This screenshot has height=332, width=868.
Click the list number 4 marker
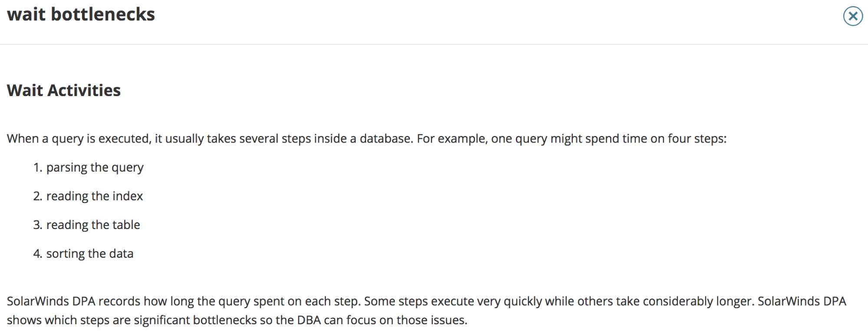tap(38, 253)
